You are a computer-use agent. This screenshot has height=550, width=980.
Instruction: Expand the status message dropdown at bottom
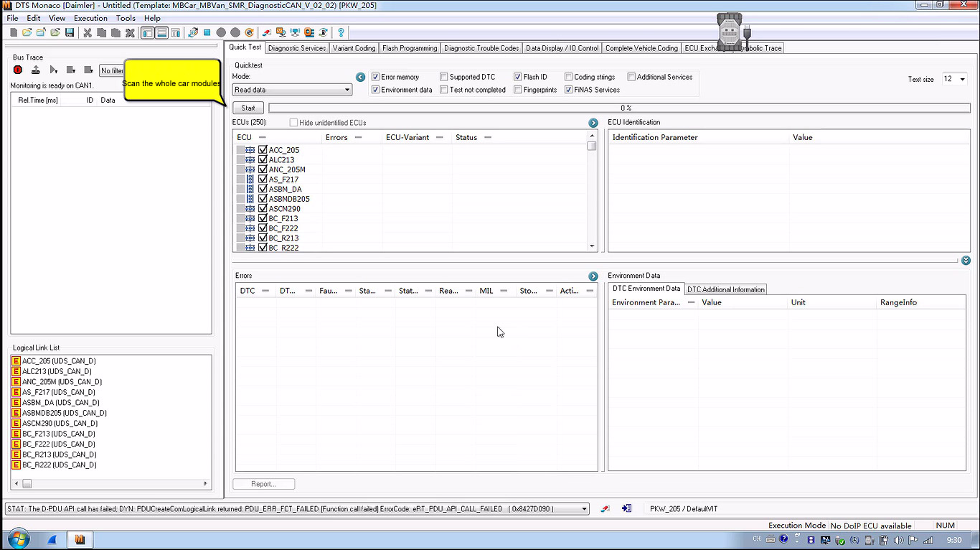(x=584, y=509)
